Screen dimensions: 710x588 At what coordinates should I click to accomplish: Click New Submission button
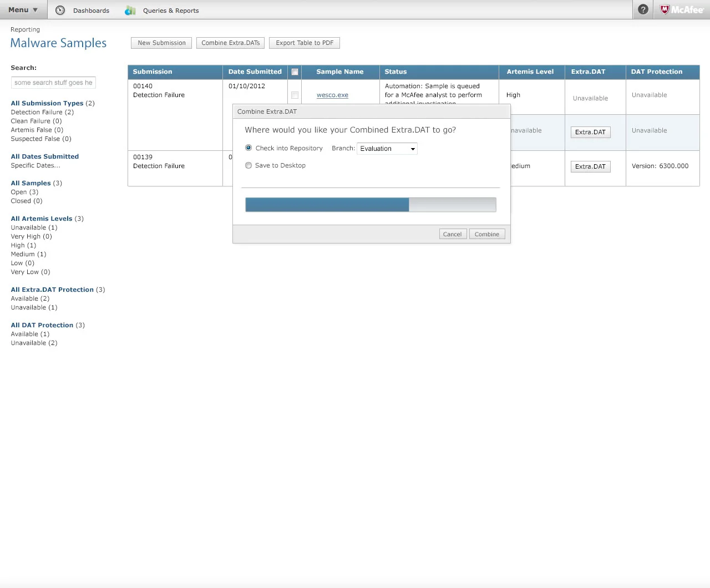(x=161, y=43)
